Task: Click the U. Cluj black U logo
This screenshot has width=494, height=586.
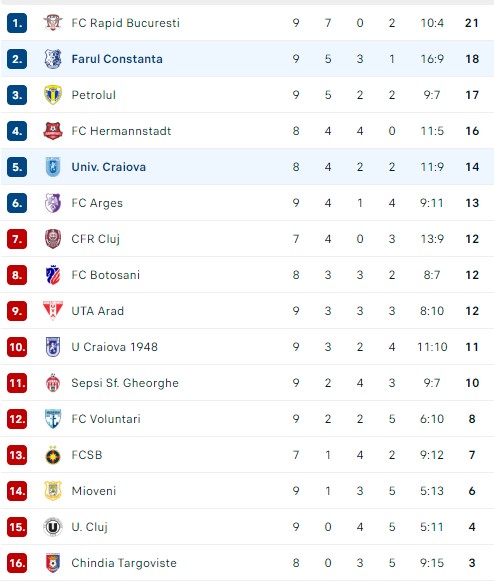Action: 53,527
